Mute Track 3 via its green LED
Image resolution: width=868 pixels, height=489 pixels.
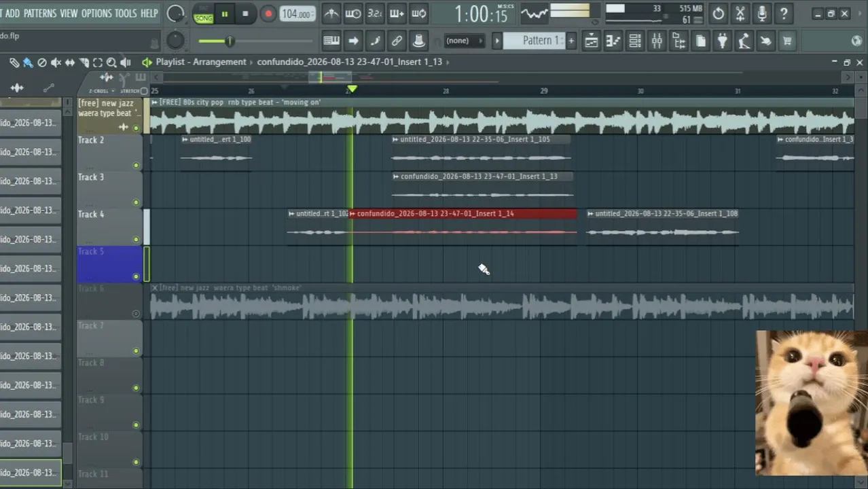[136, 202]
